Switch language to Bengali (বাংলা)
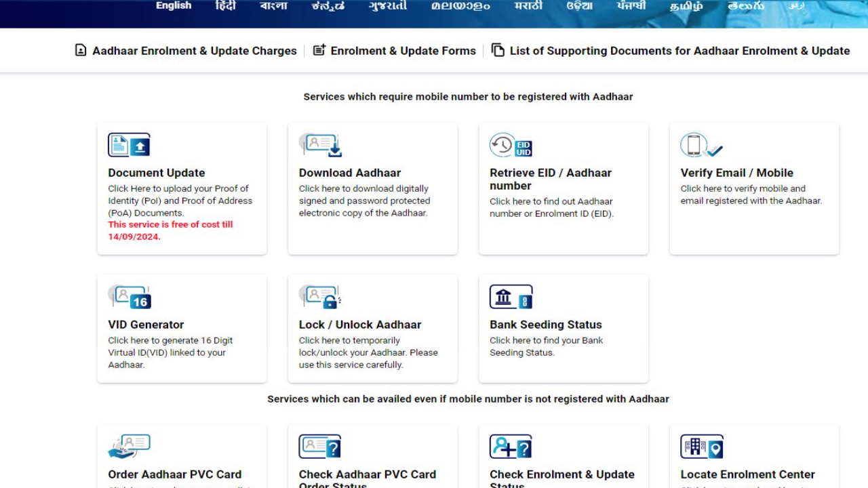 [x=274, y=5]
